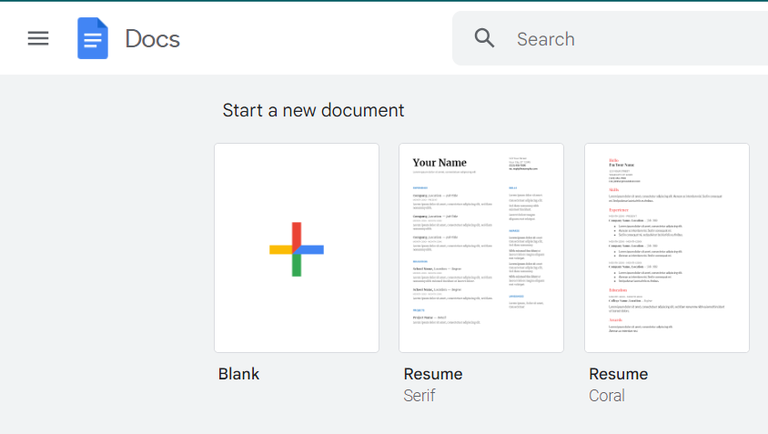
Task: Click the Start a new document heading
Action: pyautogui.click(x=313, y=110)
